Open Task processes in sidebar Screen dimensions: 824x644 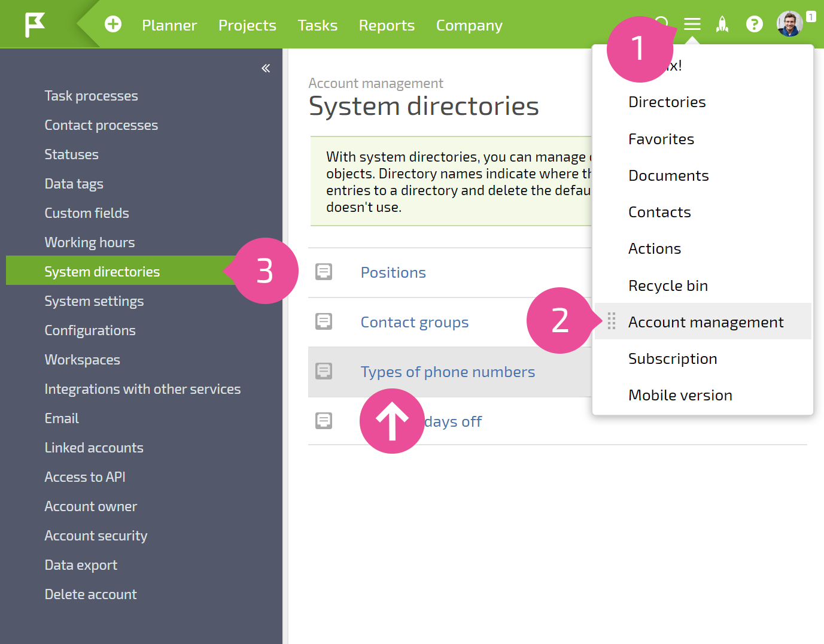tap(91, 96)
